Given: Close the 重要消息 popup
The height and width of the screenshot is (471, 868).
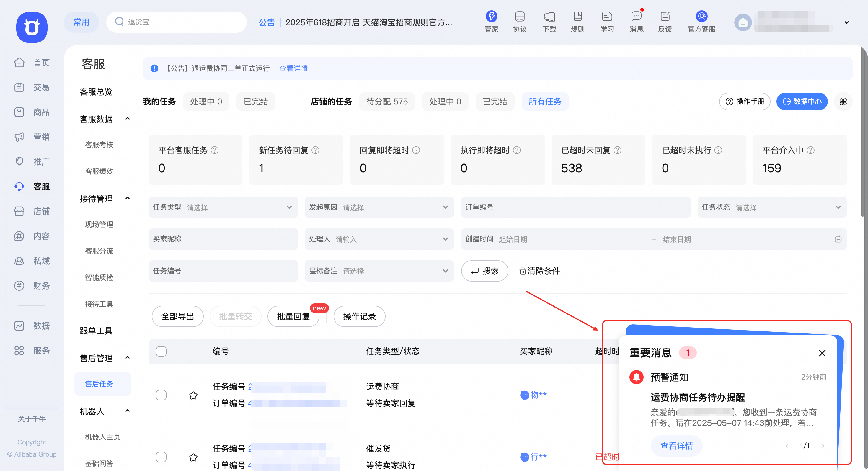Looking at the screenshot, I should click(822, 353).
